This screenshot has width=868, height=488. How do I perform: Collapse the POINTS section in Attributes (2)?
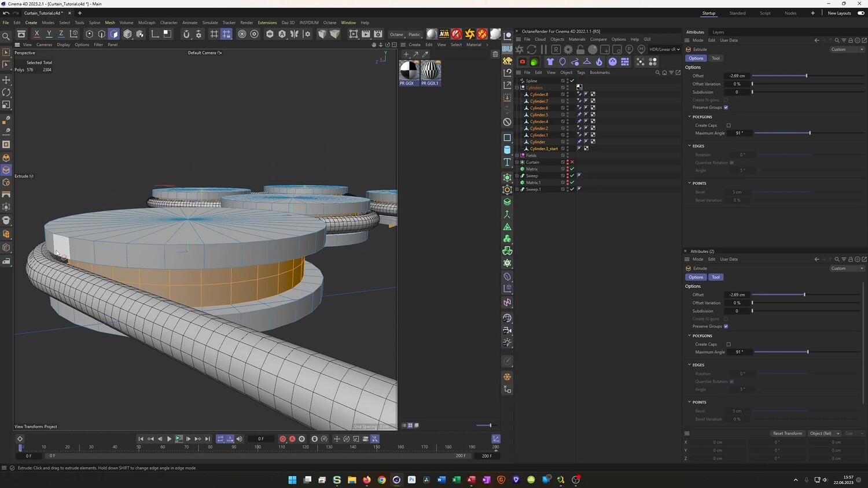click(689, 402)
